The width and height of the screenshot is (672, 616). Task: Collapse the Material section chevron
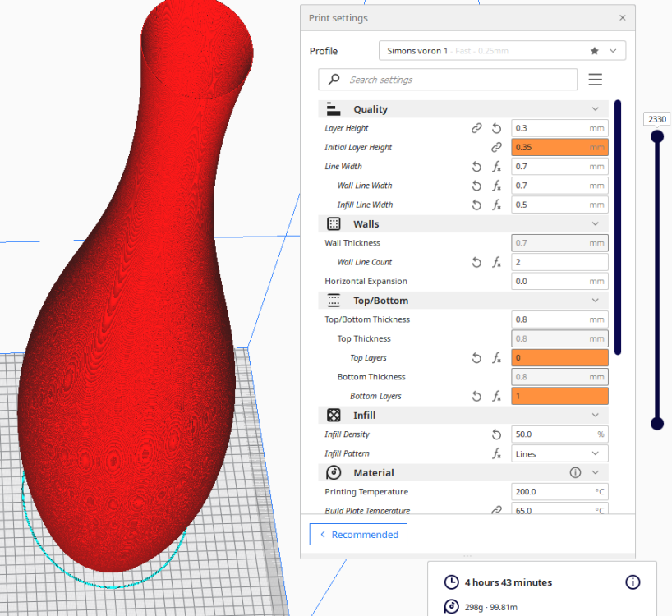point(596,472)
